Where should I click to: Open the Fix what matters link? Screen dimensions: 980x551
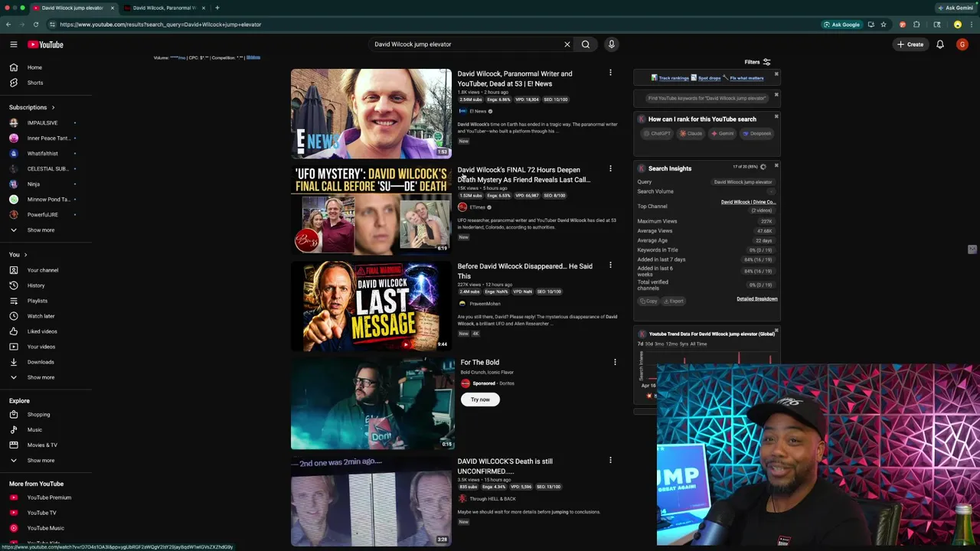(746, 78)
